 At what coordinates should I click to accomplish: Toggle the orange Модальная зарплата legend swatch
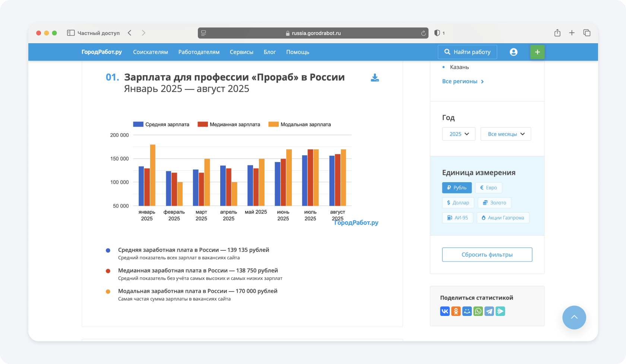[x=274, y=124]
